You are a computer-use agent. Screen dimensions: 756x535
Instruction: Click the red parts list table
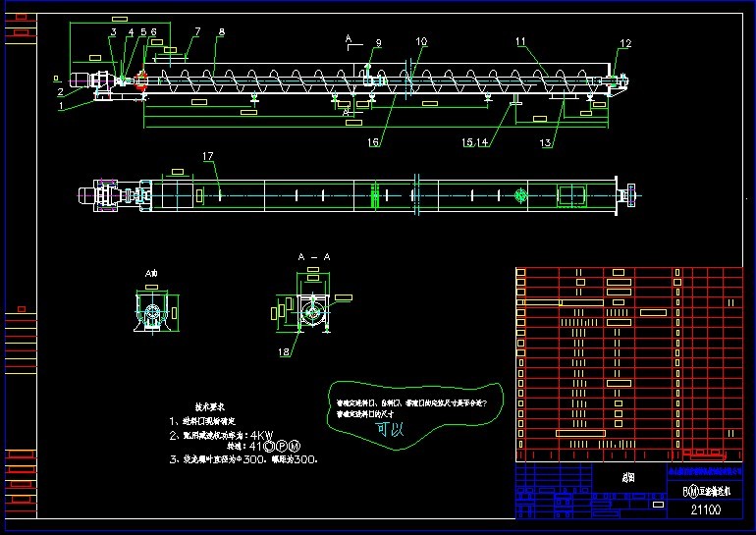[628, 363]
